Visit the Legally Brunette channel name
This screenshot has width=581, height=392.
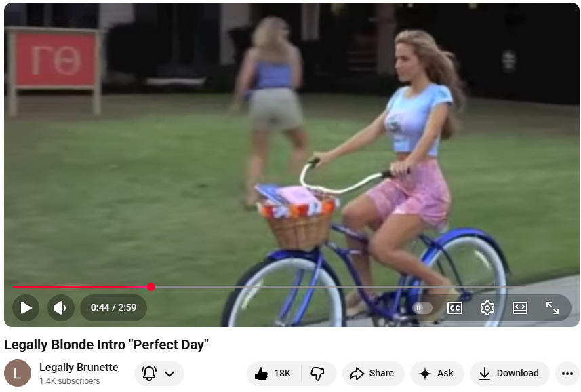pos(79,367)
